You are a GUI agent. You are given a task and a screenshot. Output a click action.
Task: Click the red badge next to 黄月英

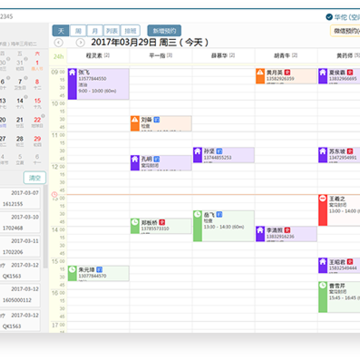tap(287, 72)
